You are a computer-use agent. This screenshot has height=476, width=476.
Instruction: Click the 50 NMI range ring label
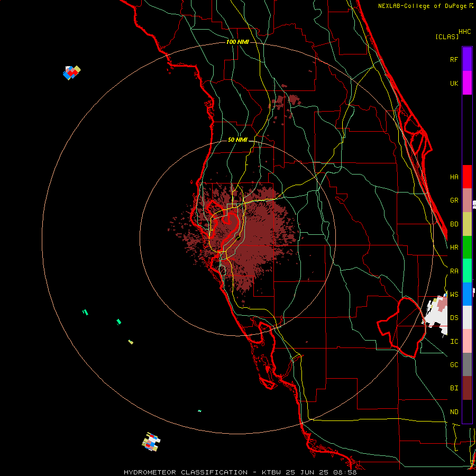click(237, 140)
